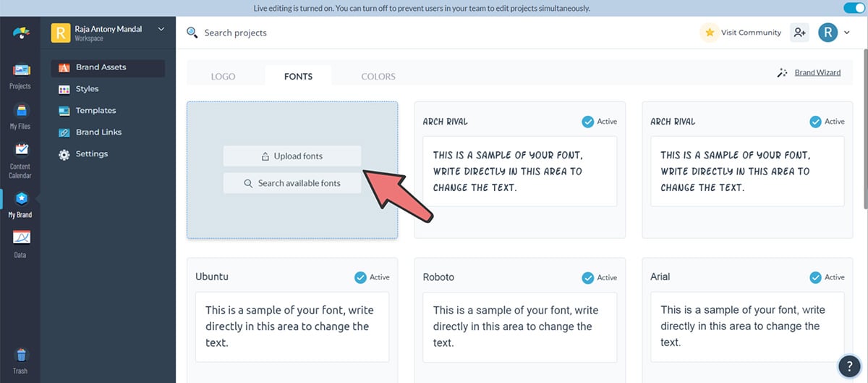Switch to the LOGO tab

coord(223,76)
